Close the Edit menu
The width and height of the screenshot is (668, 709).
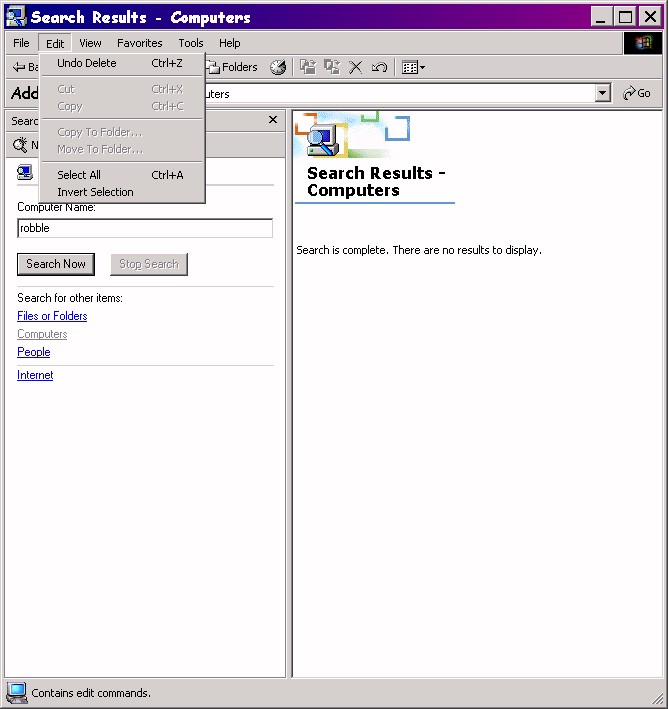[x=55, y=43]
